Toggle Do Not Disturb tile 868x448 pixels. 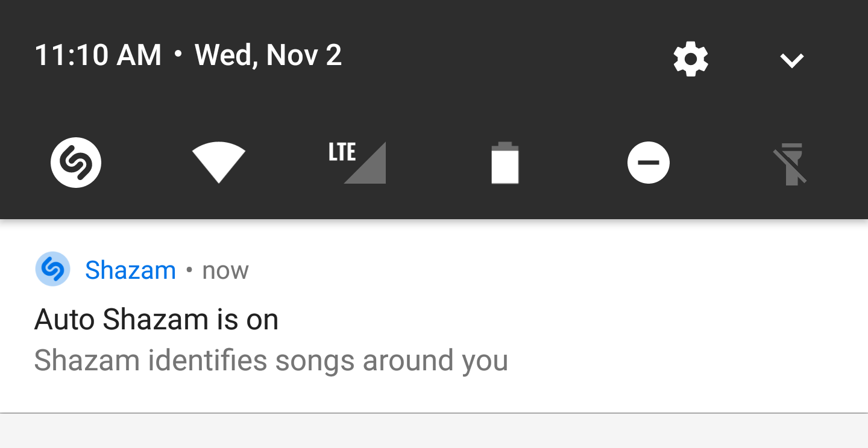coord(648,163)
